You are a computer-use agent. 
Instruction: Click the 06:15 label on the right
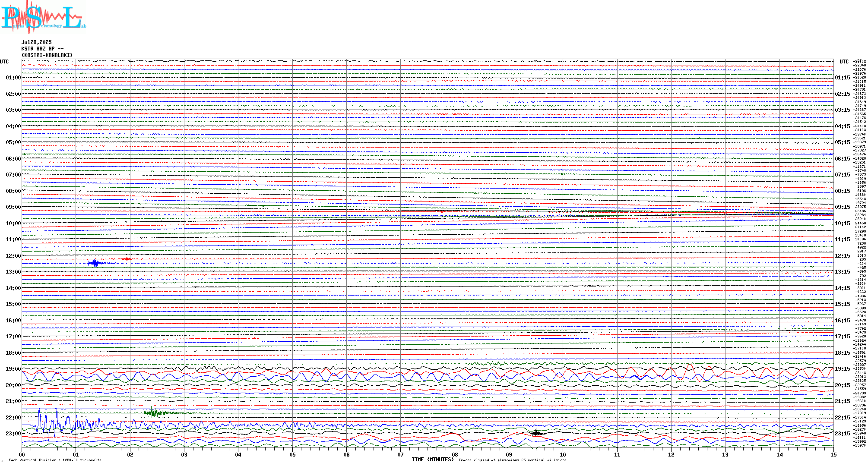point(843,159)
